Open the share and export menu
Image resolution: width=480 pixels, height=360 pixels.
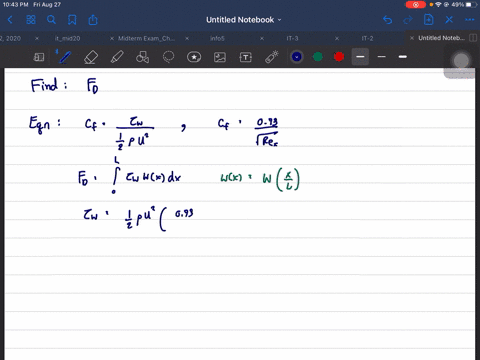click(93, 20)
